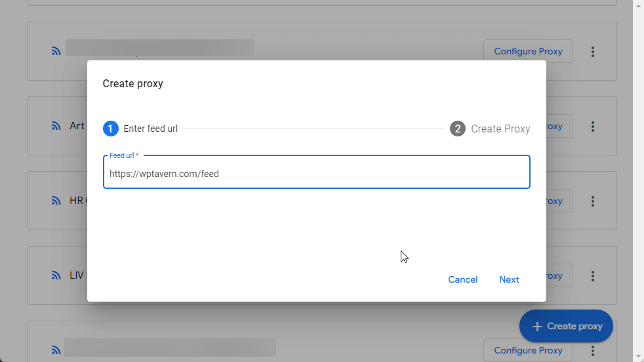644x362 pixels.
Task: Select step 2 Create Proxy
Action: coord(490,129)
